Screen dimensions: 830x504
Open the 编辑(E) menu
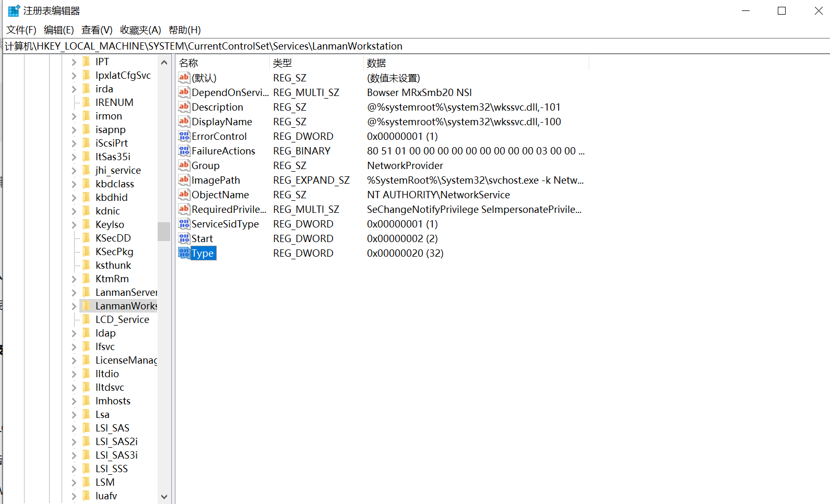tap(59, 30)
